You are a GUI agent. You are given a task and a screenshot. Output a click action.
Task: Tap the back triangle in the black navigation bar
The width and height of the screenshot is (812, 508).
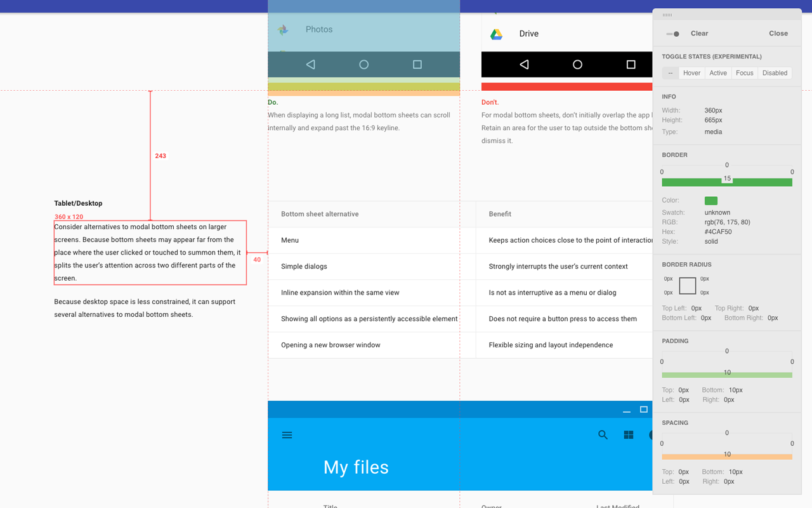point(524,65)
